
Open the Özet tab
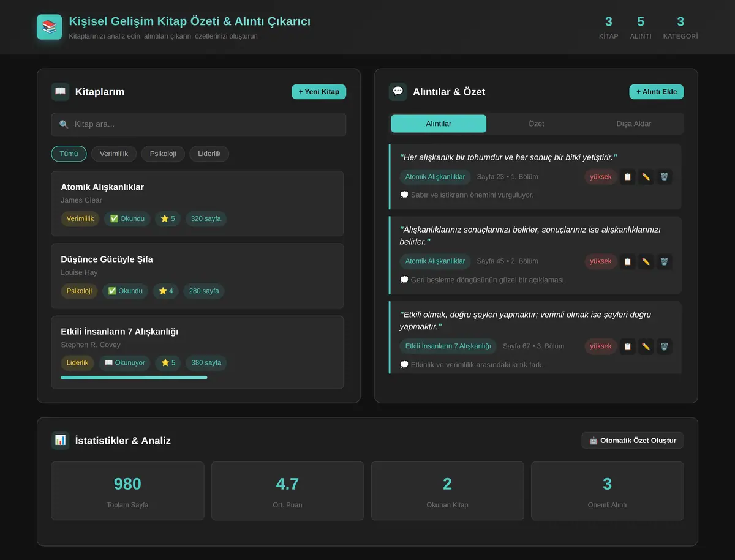point(536,124)
